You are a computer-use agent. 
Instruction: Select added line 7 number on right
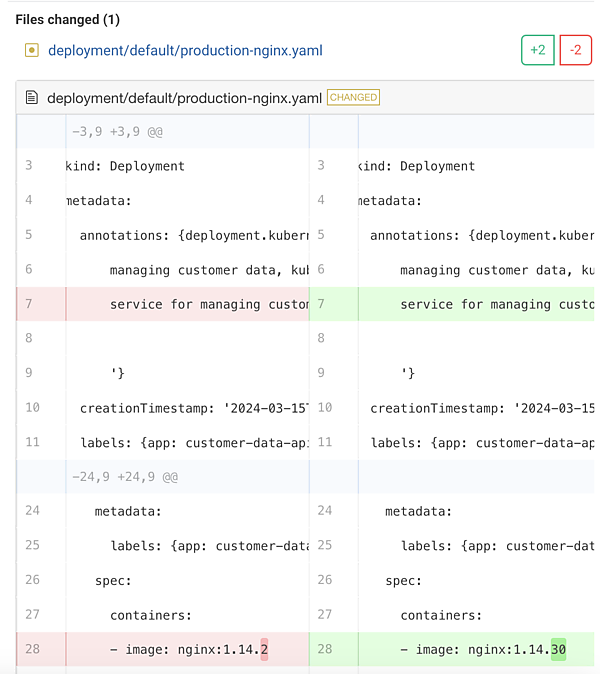pos(321,304)
